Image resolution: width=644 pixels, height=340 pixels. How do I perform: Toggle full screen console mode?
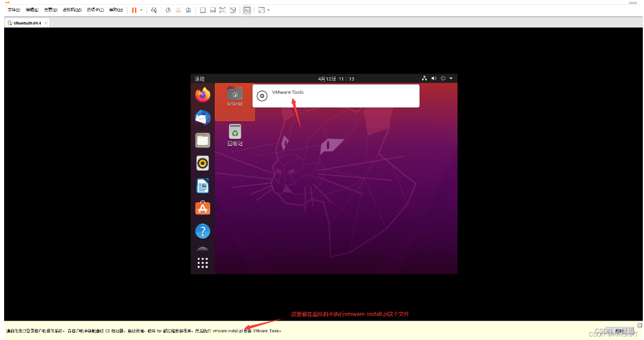(x=223, y=10)
